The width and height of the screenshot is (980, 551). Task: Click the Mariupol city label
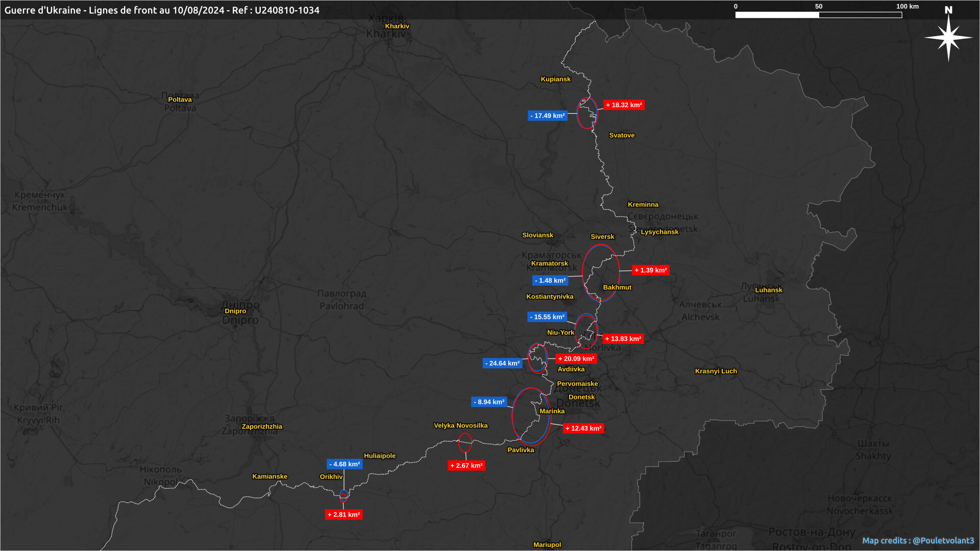point(547,544)
